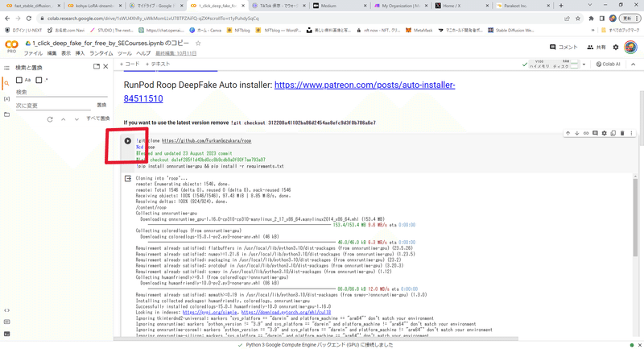Switch to the TikTok browser tab
The height and width of the screenshot is (349, 644).
278,6
